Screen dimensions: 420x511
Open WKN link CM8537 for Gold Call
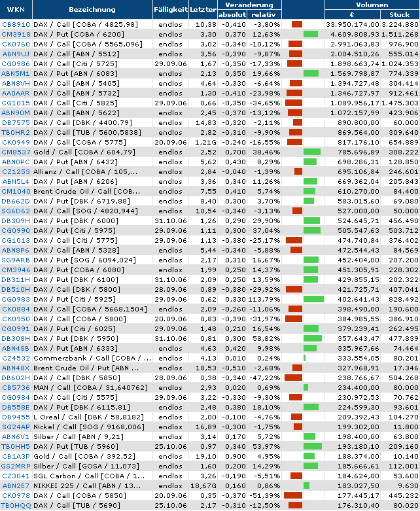pyautogui.click(x=16, y=152)
